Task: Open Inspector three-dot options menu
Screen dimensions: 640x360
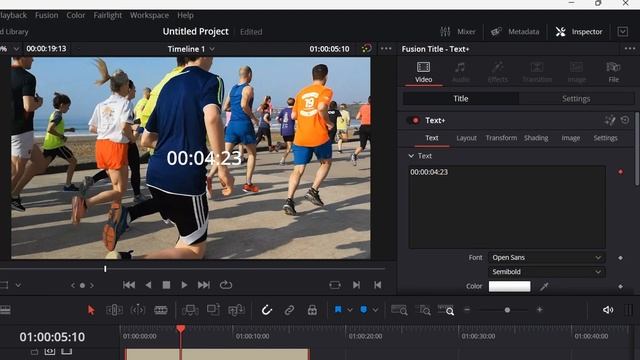Action: 630,49
